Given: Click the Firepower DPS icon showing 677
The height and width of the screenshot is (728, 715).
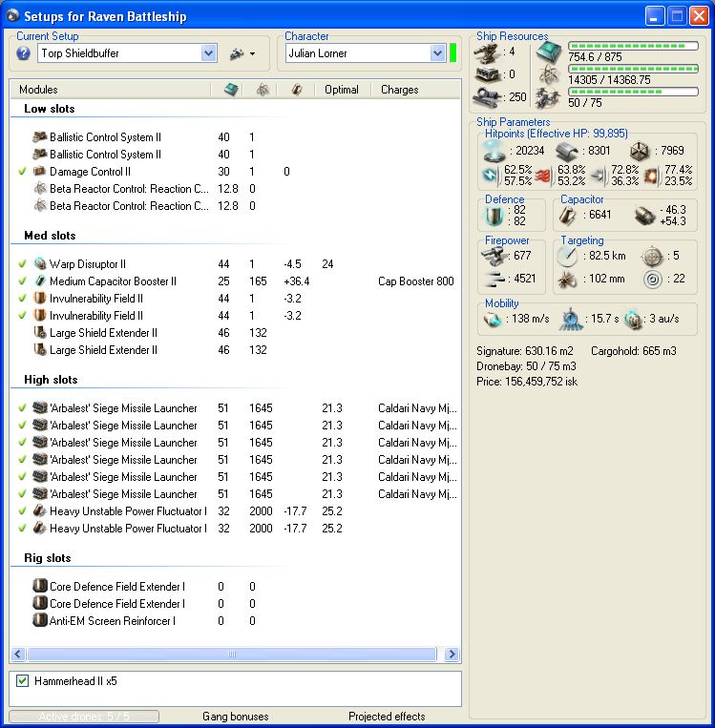Looking at the screenshot, I should click(x=494, y=256).
